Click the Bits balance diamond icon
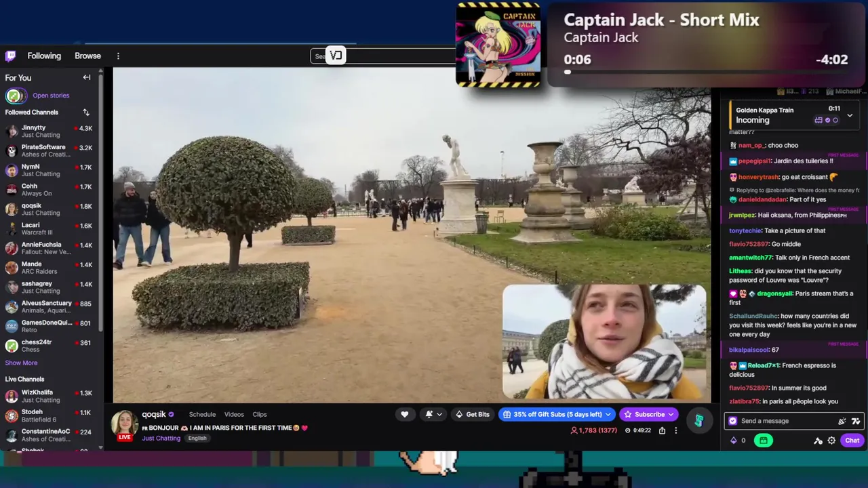868x488 pixels. pyautogui.click(x=733, y=441)
